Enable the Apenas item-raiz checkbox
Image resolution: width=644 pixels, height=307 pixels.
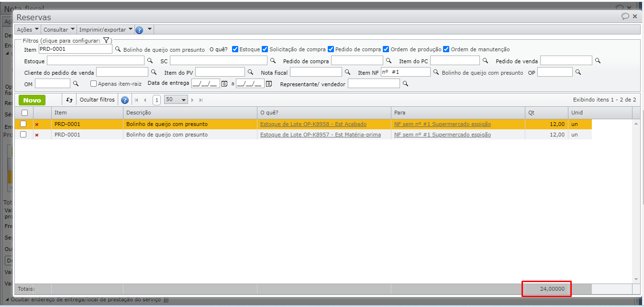(94, 83)
